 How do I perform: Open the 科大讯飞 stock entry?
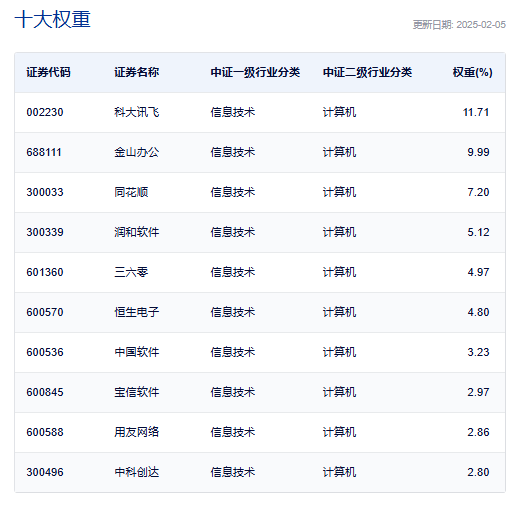click(x=137, y=112)
